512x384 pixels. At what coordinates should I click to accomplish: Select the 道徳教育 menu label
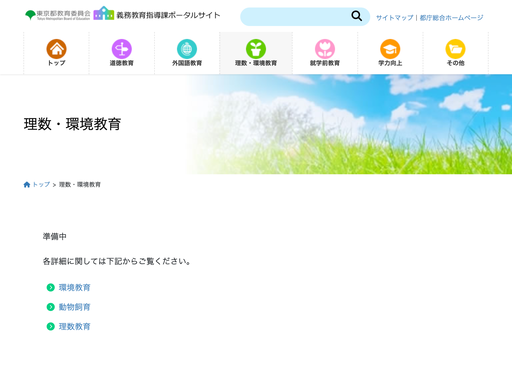pos(122,63)
